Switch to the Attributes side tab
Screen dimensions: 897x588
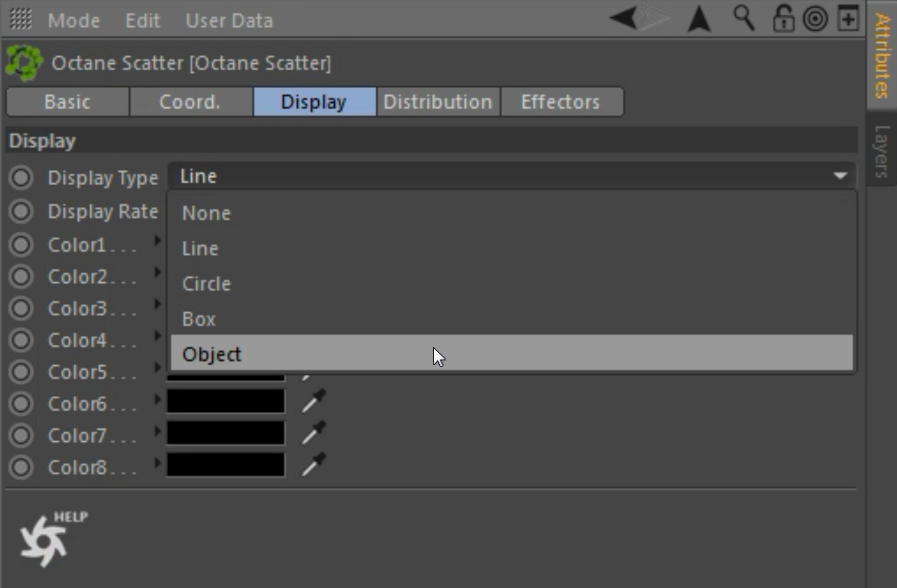(882, 55)
